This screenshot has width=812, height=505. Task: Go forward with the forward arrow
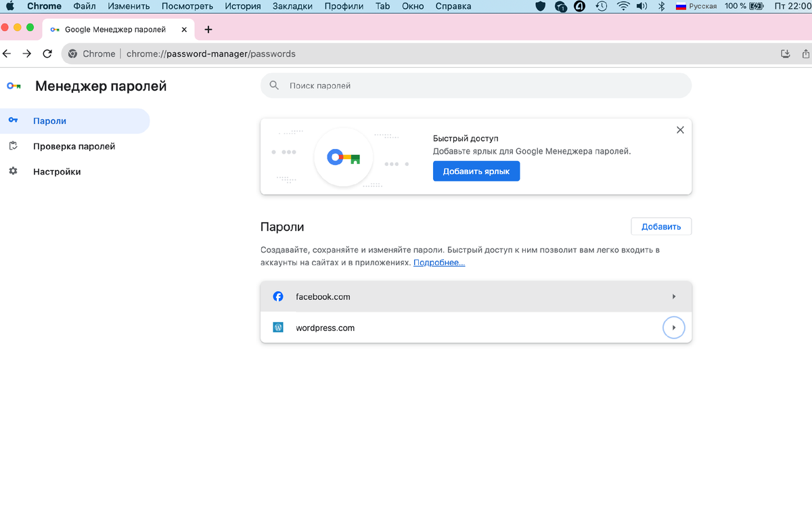point(27,53)
